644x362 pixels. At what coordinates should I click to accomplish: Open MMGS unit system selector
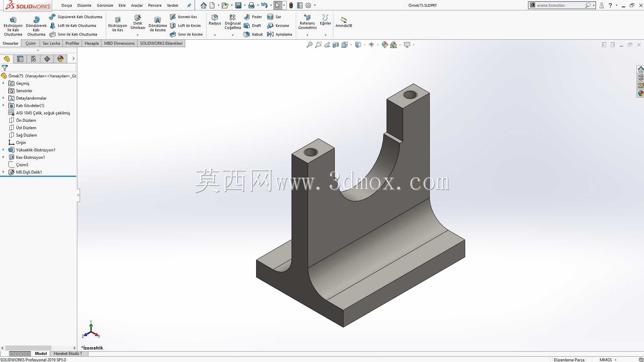tap(608, 360)
